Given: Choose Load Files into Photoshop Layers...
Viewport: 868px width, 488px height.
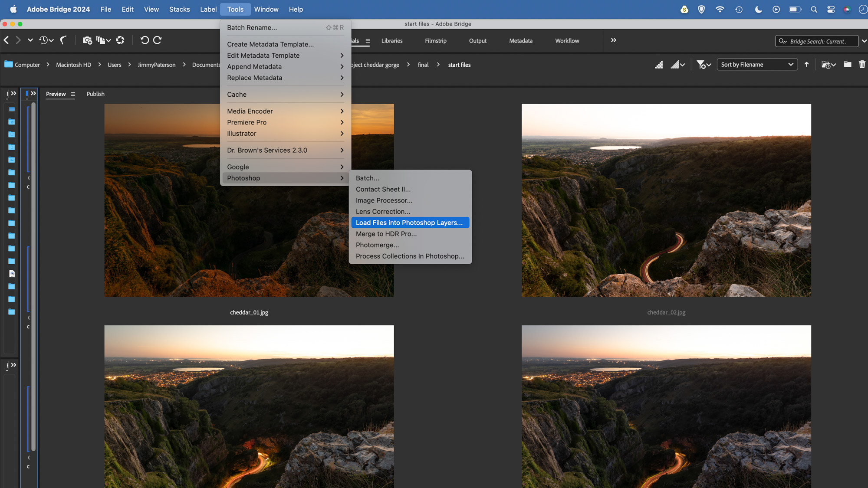Looking at the screenshot, I should click(x=410, y=223).
